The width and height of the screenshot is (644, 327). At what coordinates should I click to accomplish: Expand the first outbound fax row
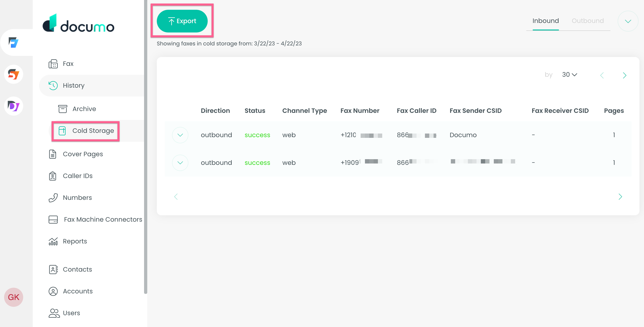[x=180, y=135]
